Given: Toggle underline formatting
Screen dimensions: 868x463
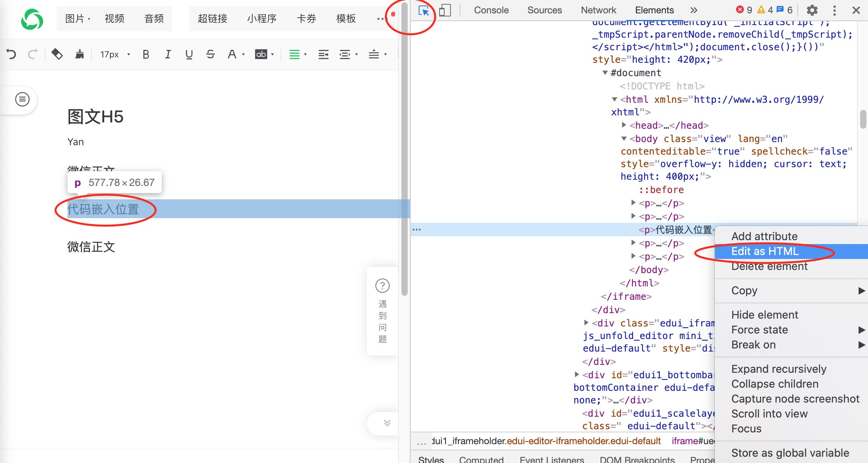Looking at the screenshot, I should tap(189, 55).
